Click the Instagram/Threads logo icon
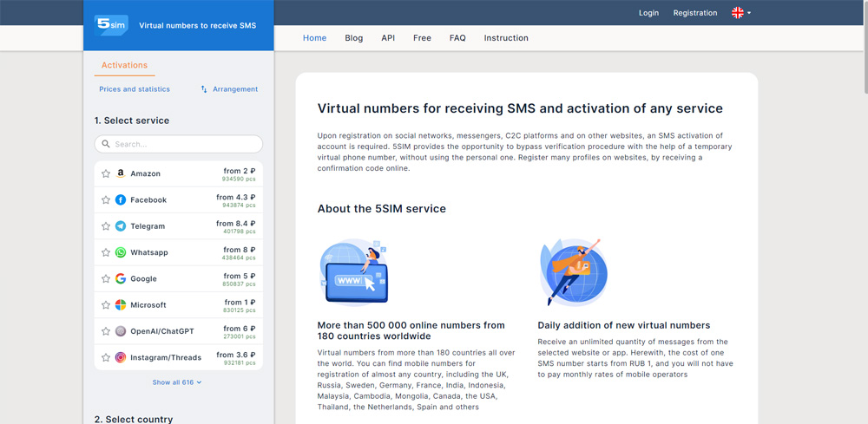 pos(121,357)
